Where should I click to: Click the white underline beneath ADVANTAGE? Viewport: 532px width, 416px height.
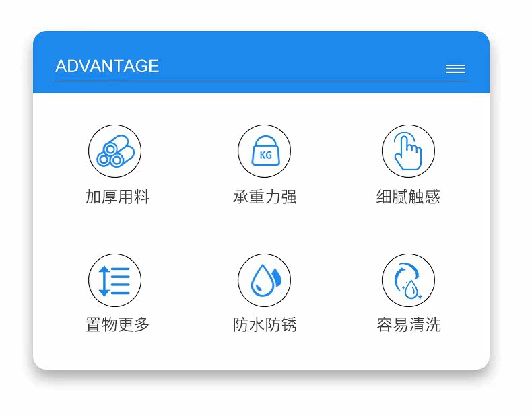click(261, 81)
